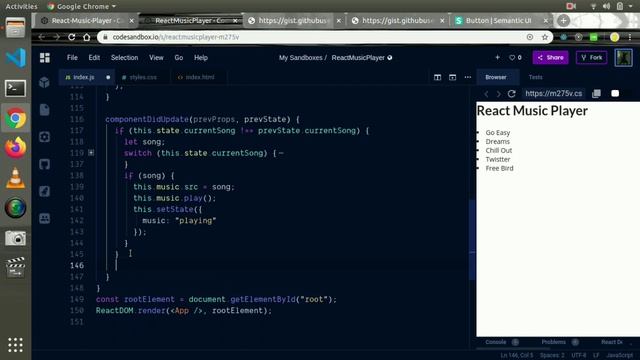Click the preview URL field
The width and height of the screenshot is (640, 360).
(553, 93)
